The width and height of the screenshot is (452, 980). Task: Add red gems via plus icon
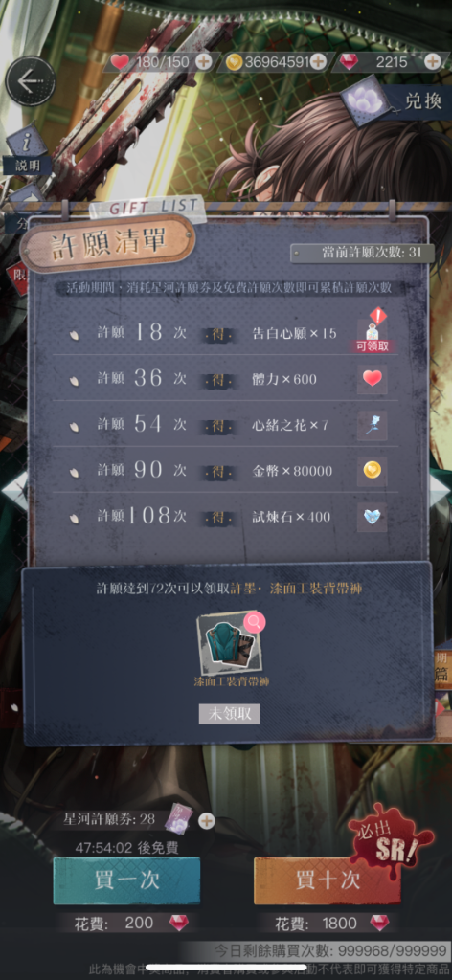[x=432, y=62]
